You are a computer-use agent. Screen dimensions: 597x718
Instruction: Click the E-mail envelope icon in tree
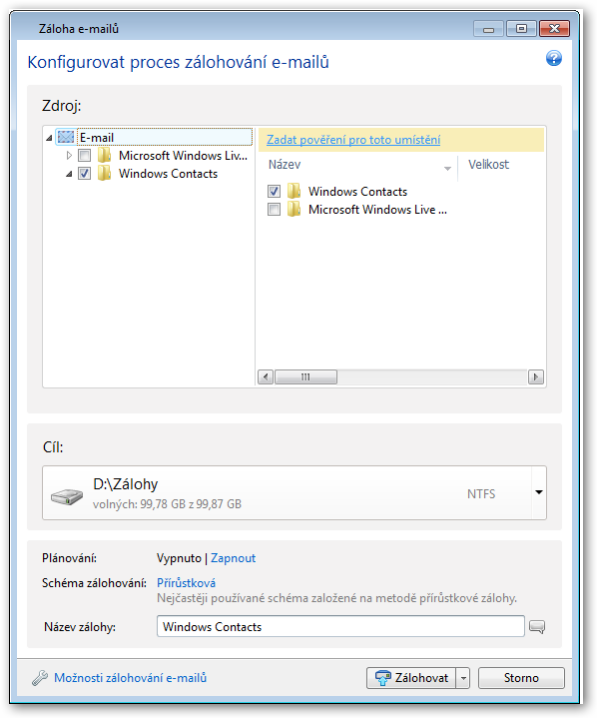(66, 137)
